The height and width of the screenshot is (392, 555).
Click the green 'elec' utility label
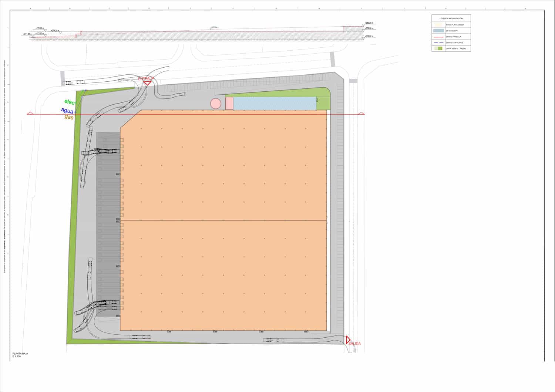pos(70,102)
